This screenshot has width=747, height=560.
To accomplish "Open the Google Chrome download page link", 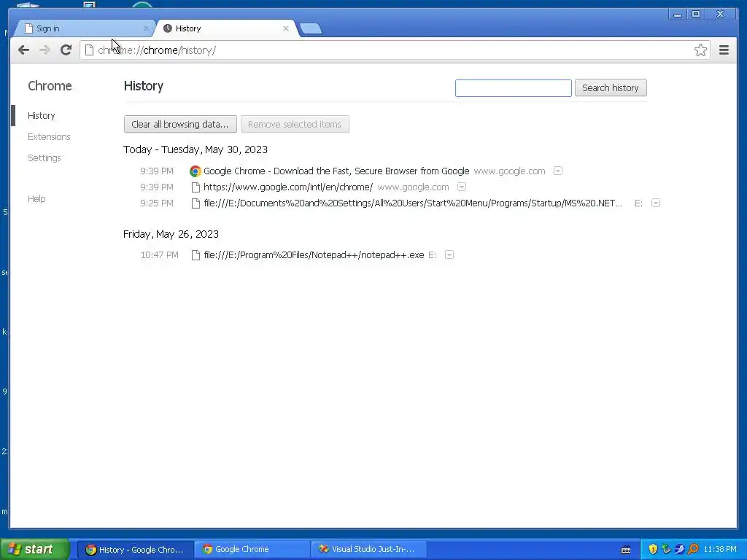I will pos(336,171).
